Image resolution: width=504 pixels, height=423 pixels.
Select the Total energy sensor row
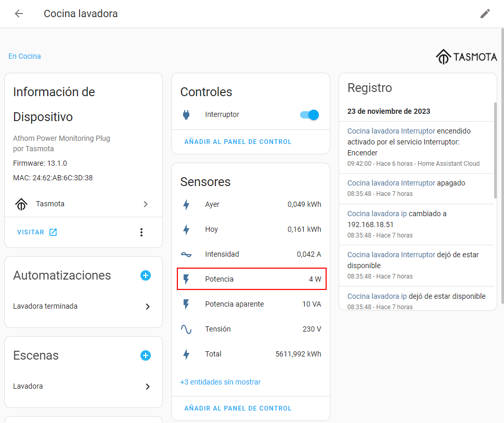pos(251,354)
